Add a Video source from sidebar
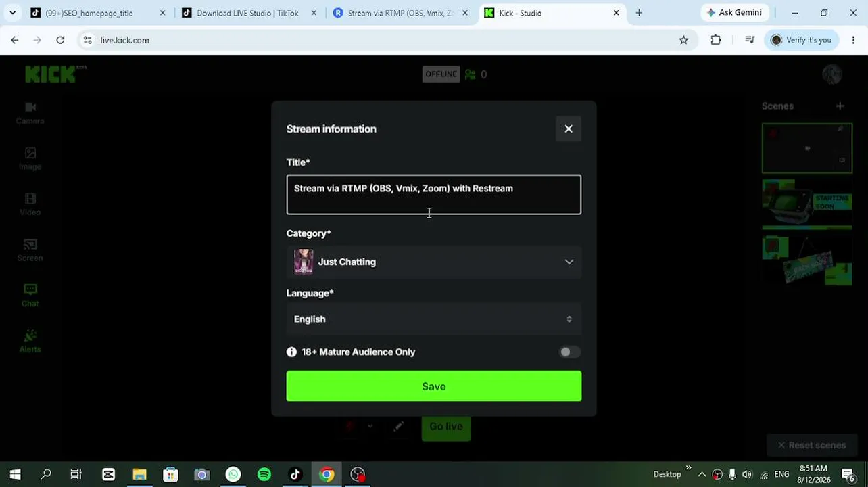Viewport: 868px width, 487px height. point(30,204)
